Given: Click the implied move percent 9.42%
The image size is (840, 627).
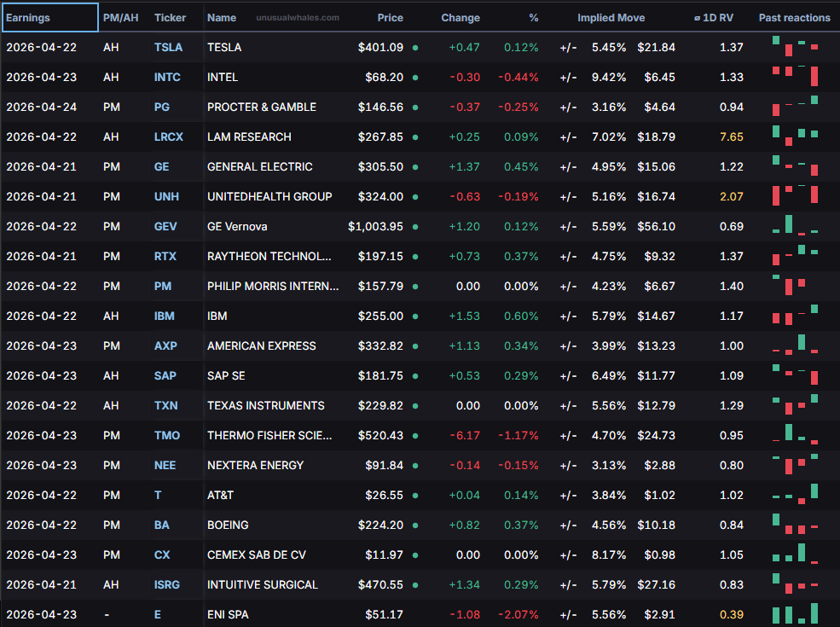Looking at the screenshot, I should tap(609, 77).
